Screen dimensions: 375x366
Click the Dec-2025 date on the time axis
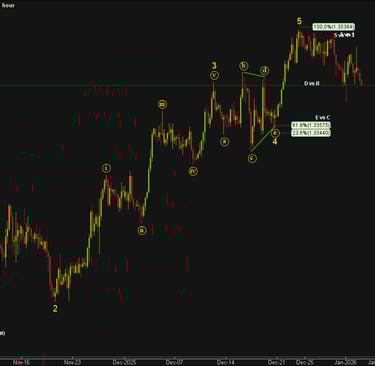tap(124, 362)
